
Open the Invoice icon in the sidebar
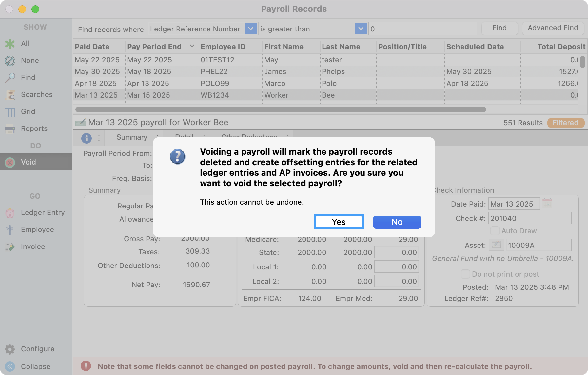coord(10,247)
